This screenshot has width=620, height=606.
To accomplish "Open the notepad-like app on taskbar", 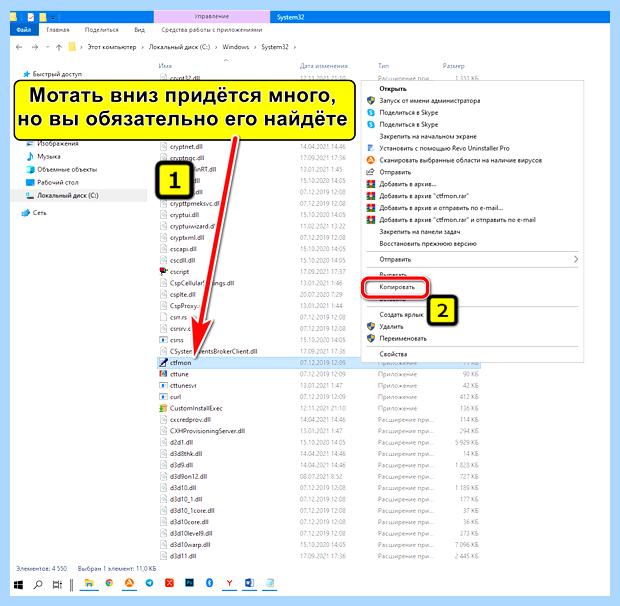I will point(270,583).
